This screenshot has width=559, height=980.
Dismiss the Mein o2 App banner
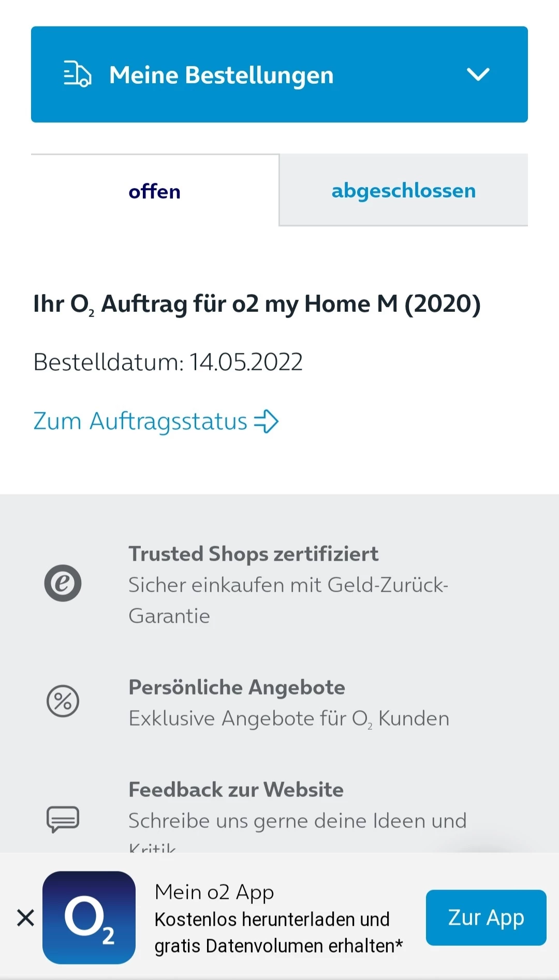tap(25, 918)
